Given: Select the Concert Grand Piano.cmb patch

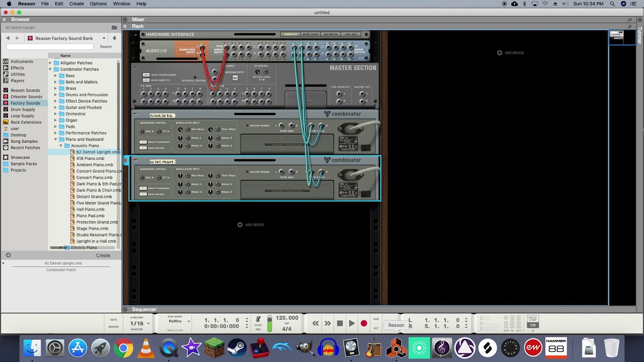Looking at the screenshot, I should tap(99, 171).
